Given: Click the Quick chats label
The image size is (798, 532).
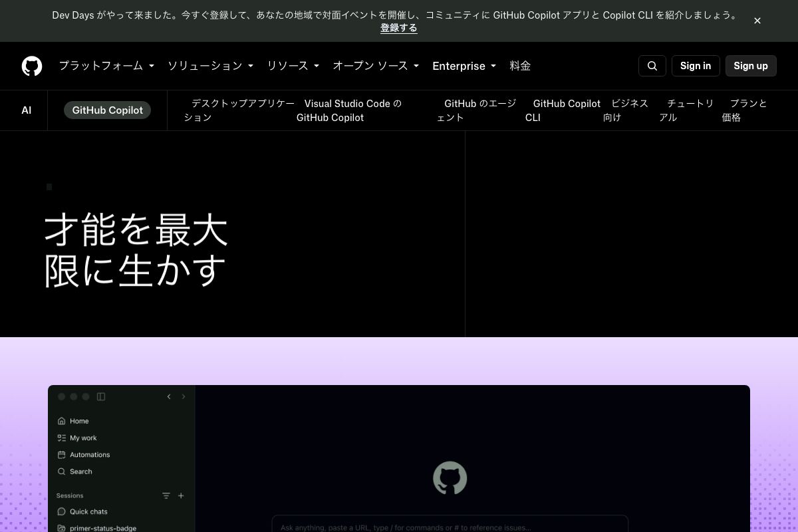Looking at the screenshot, I should (88, 511).
